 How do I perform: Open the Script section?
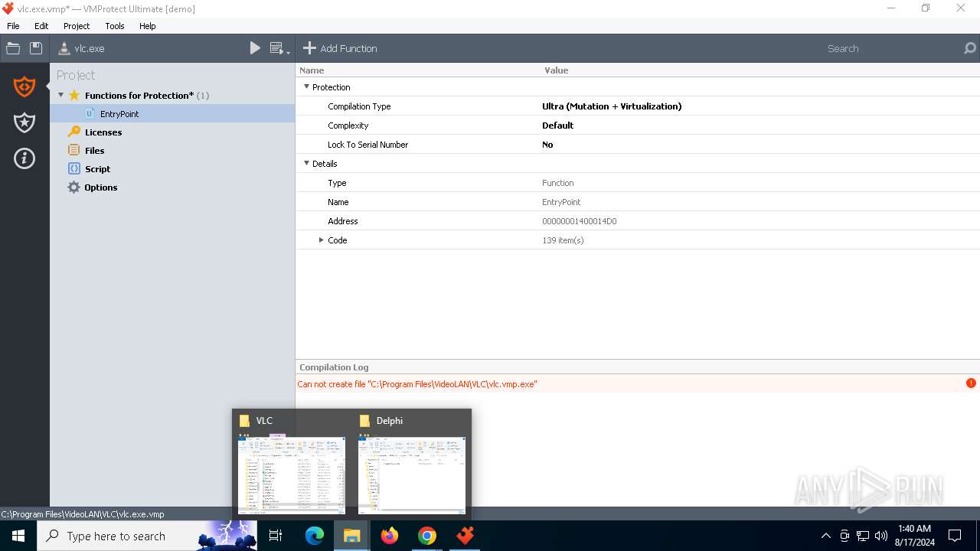97,169
